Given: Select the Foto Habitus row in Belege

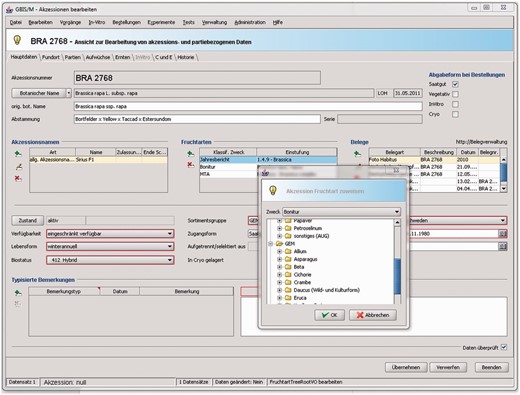Looking at the screenshot, I should [434, 160].
